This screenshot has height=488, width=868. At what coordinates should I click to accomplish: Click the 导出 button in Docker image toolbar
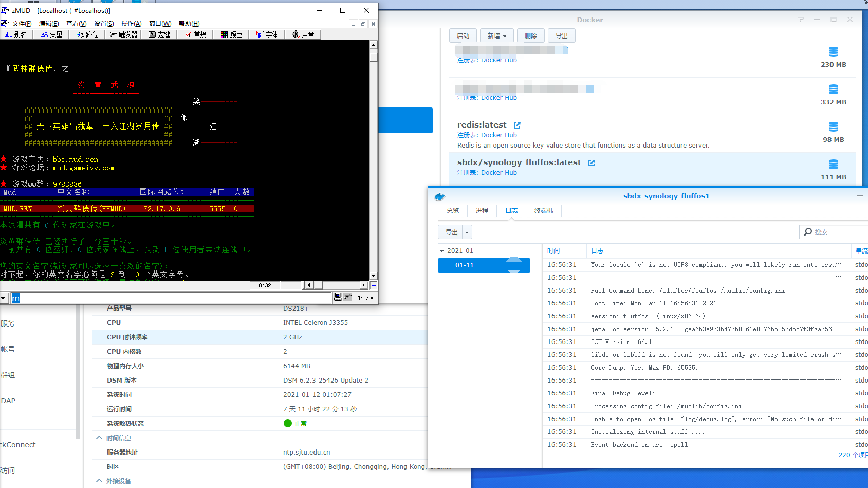click(x=562, y=36)
